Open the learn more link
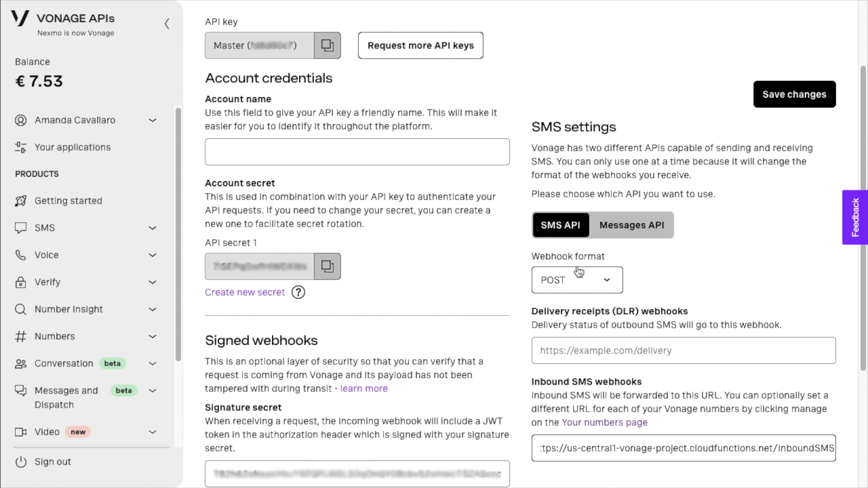The width and height of the screenshot is (868, 488). click(364, 389)
